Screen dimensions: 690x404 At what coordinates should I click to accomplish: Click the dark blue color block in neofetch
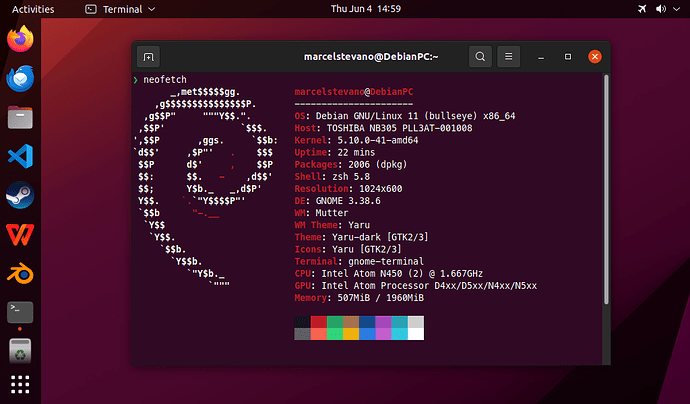click(367, 322)
